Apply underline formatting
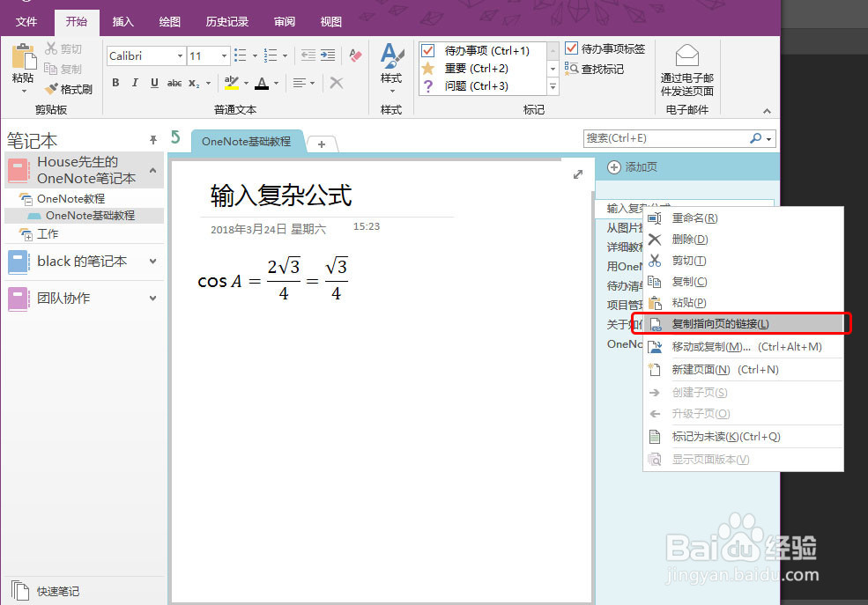 click(x=154, y=83)
